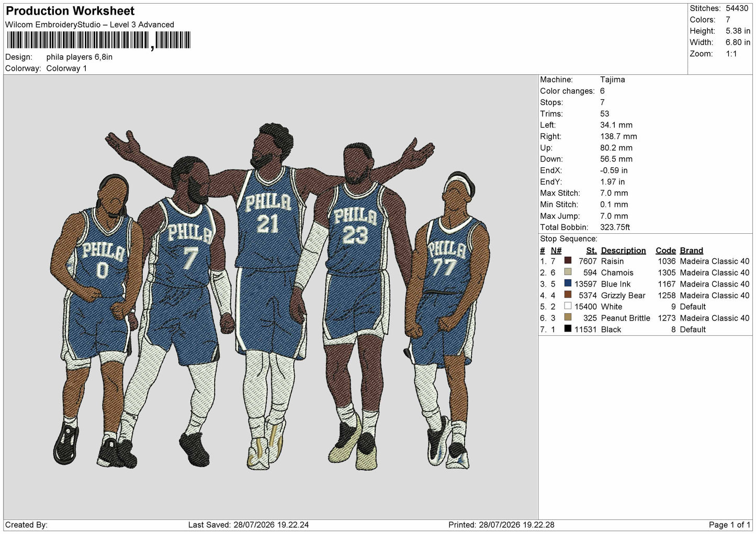Image resolution: width=756 pixels, height=534 pixels.
Task: Click the 'Page 1 of 1' indicator
Action: [x=729, y=525]
